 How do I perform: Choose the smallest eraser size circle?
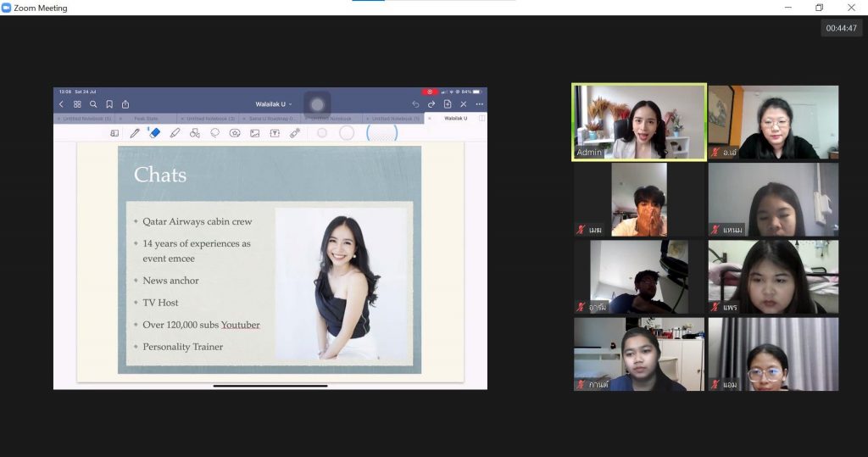tap(322, 133)
